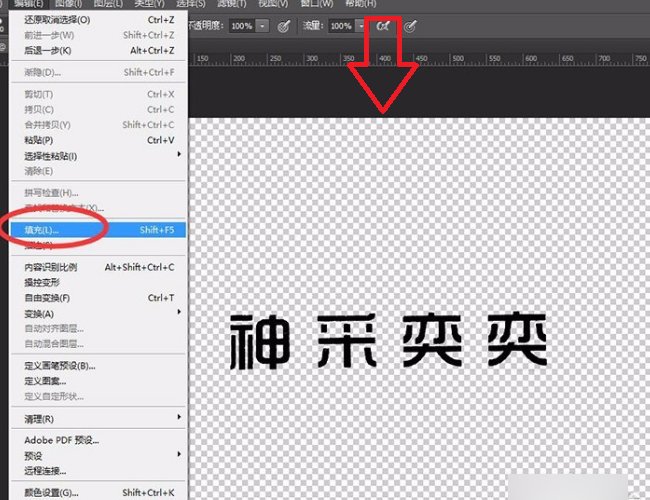Image resolution: width=650 pixels, height=500 pixels.
Task: Select 粘贴(P) from the Edit menu
Action: pyautogui.click(x=99, y=140)
